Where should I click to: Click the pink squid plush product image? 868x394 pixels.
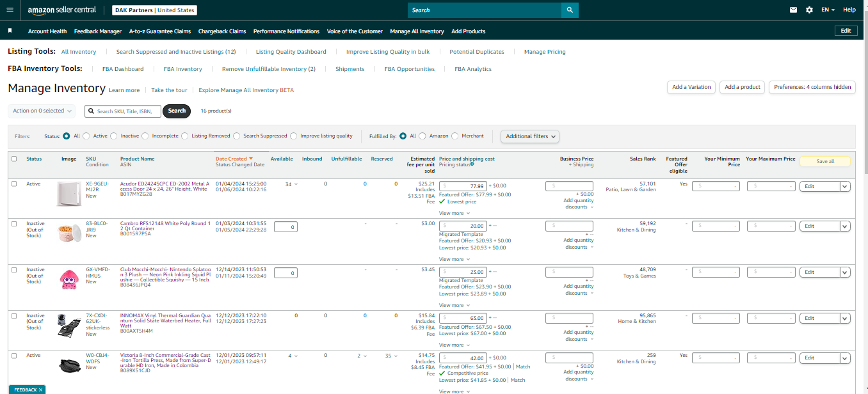tap(68, 279)
